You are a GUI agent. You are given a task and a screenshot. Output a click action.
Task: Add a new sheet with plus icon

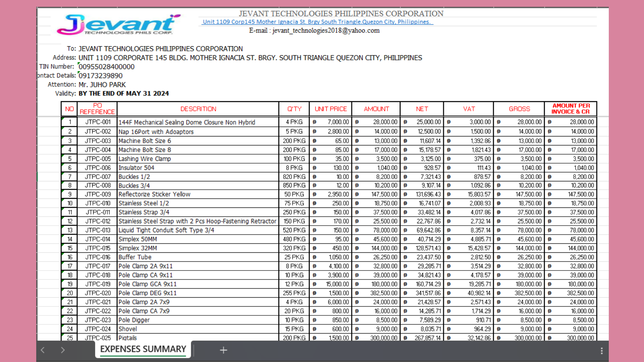(223, 350)
